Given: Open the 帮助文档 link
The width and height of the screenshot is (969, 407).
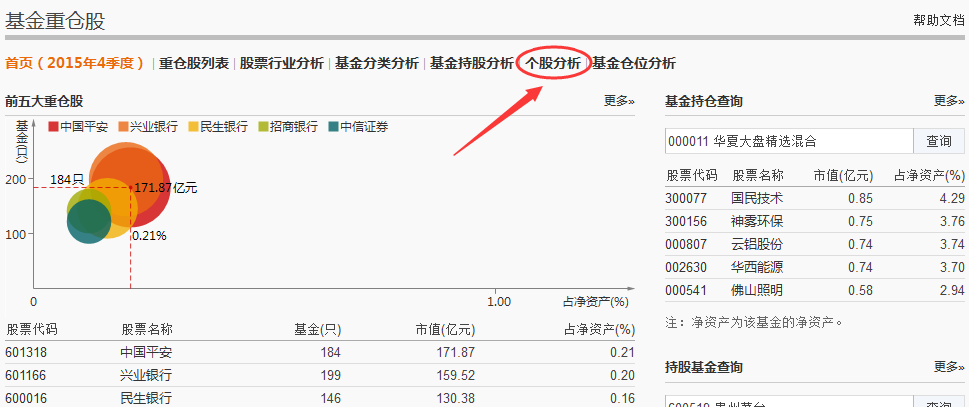Looking at the screenshot, I should (938, 20).
